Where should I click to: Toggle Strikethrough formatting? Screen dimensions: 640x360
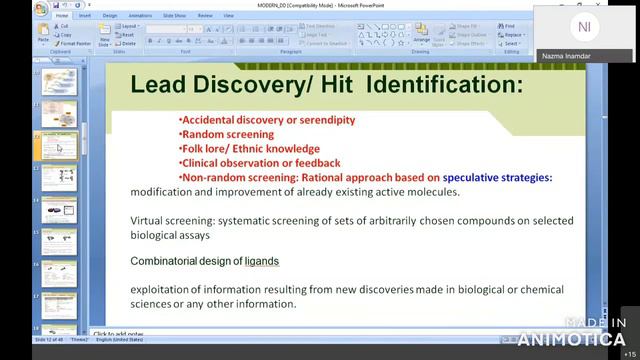[179, 41]
